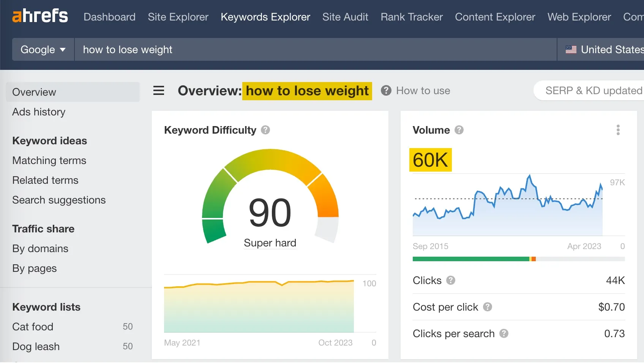
Task: Open the United States country selector
Action: [604, 50]
